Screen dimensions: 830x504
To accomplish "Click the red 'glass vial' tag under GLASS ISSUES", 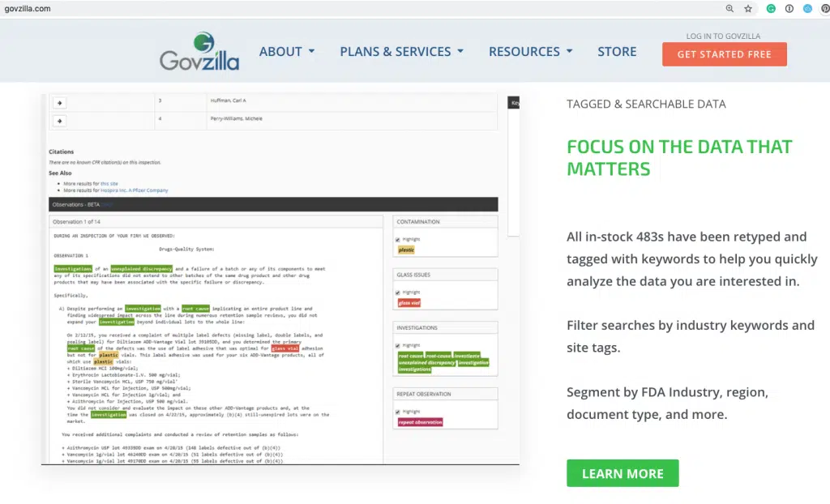I will (x=409, y=303).
